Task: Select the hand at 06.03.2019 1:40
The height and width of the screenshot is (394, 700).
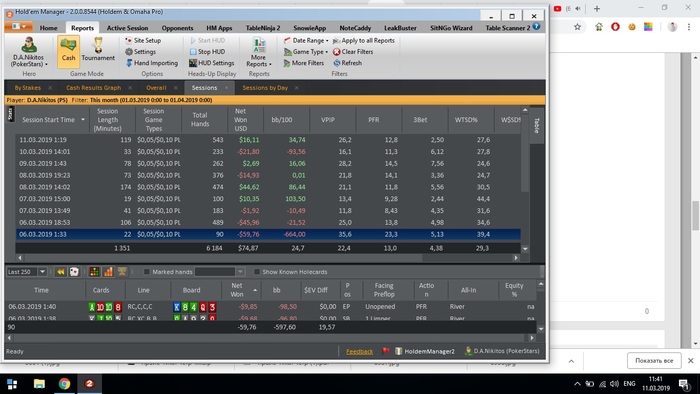Action: (270, 307)
